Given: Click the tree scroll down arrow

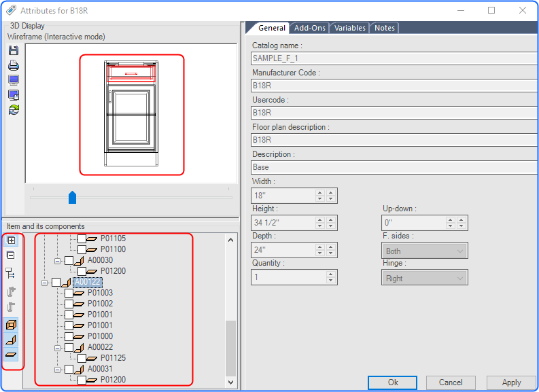Looking at the screenshot, I should [x=230, y=382].
